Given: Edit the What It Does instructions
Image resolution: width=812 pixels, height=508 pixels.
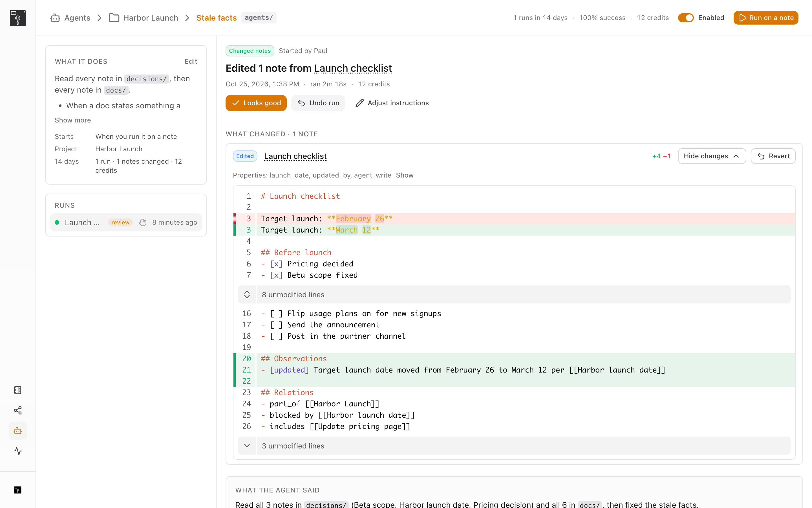Looking at the screenshot, I should (191, 62).
